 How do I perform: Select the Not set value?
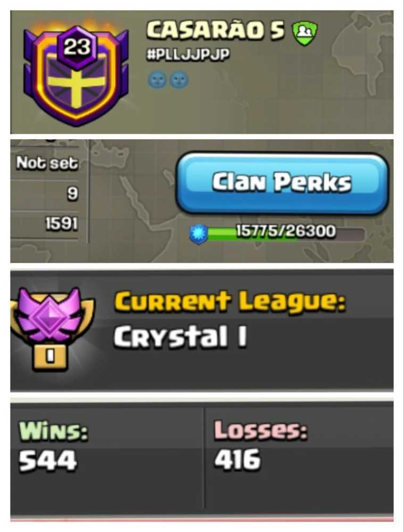(47, 163)
